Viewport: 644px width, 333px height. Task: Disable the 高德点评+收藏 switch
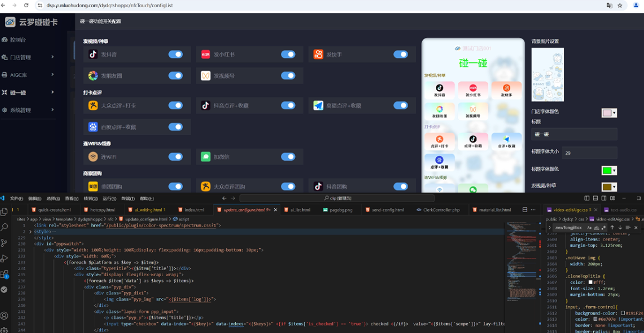click(x=400, y=105)
